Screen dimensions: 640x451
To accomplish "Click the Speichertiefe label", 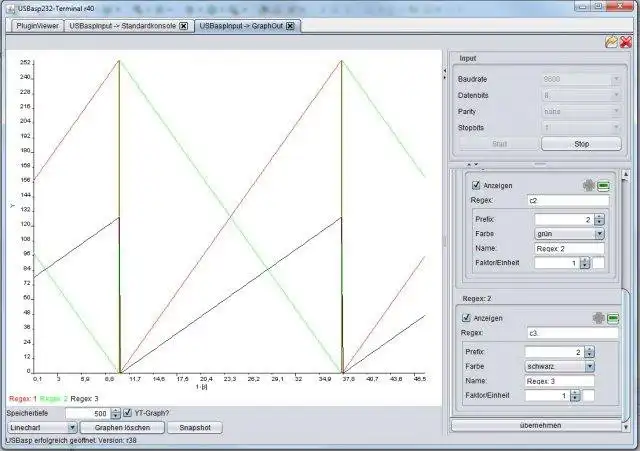I will [x=27, y=413].
